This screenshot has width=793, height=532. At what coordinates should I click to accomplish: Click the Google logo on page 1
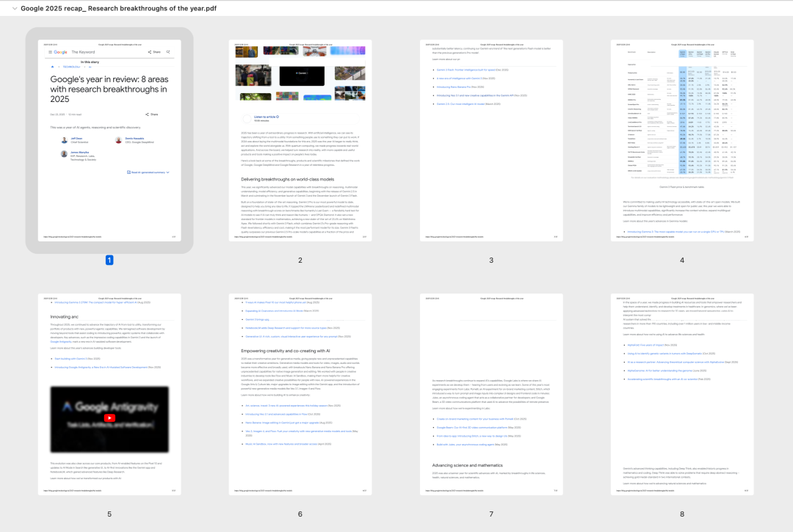coord(60,52)
